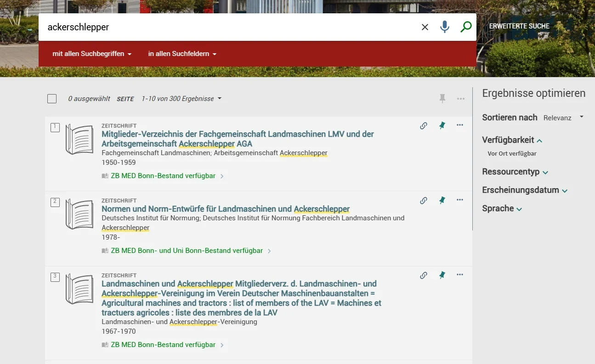Click the journal icon of the third result
Screen dimensions: 595x364
pos(79,289)
